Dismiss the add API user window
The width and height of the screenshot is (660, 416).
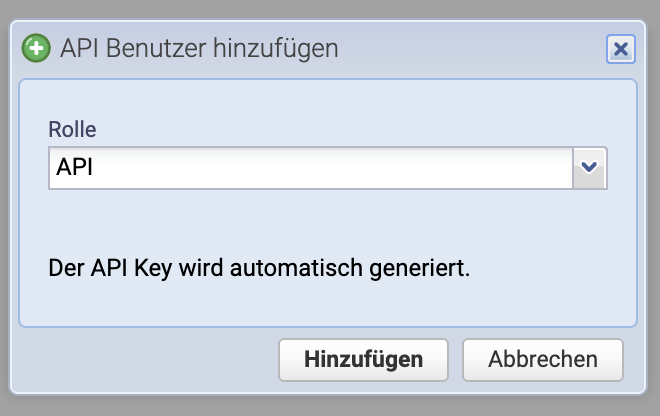tap(620, 49)
